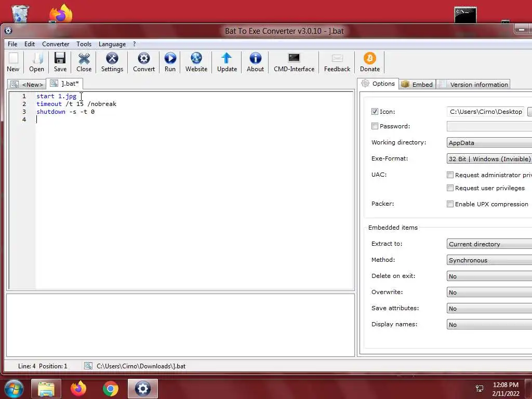Image resolution: width=532 pixels, height=399 pixels.
Task: Select Bat To Exe Converter taskbar button
Action: point(143,389)
